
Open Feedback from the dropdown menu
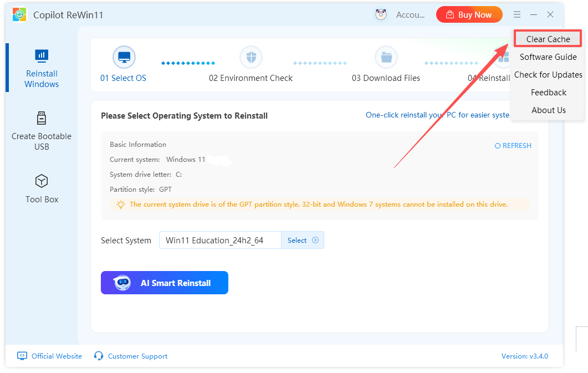click(x=548, y=93)
